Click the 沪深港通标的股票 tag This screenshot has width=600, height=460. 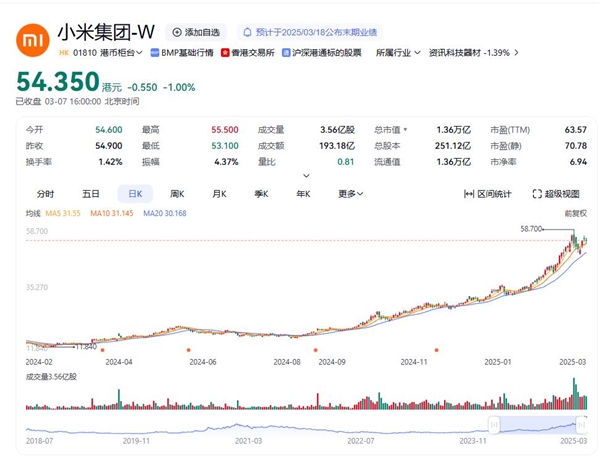[322, 52]
